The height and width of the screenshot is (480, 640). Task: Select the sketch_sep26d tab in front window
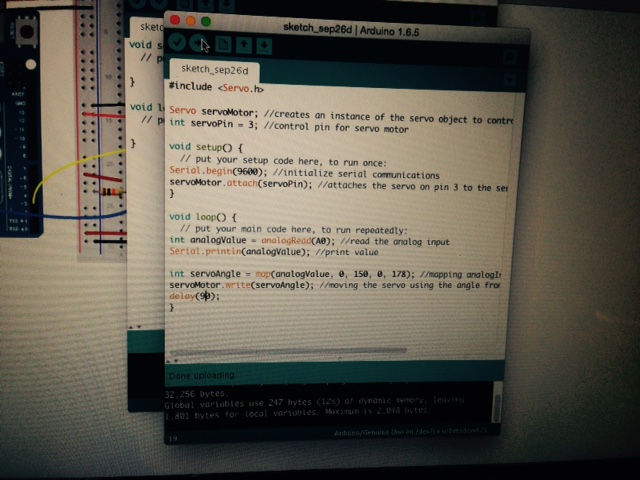(214, 70)
